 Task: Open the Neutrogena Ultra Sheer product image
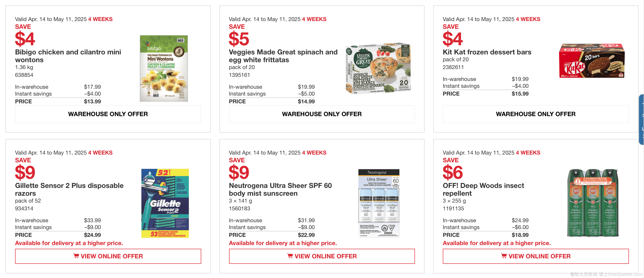pos(378,203)
